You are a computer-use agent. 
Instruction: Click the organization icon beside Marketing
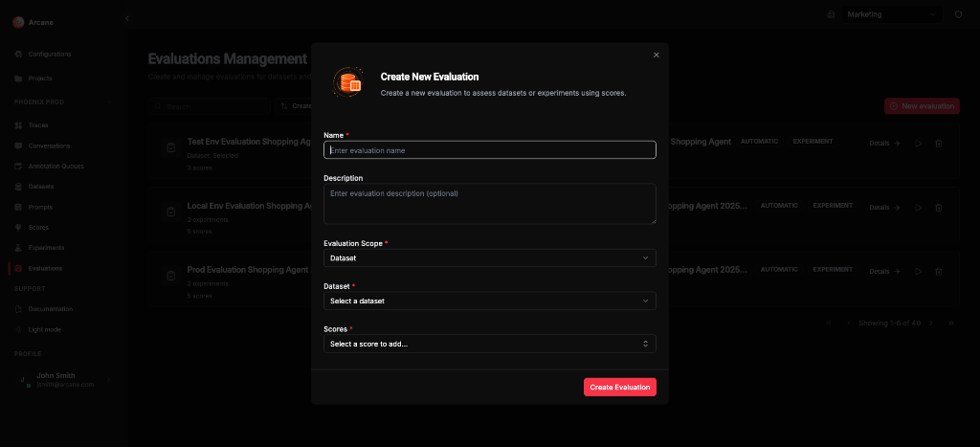tap(831, 14)
